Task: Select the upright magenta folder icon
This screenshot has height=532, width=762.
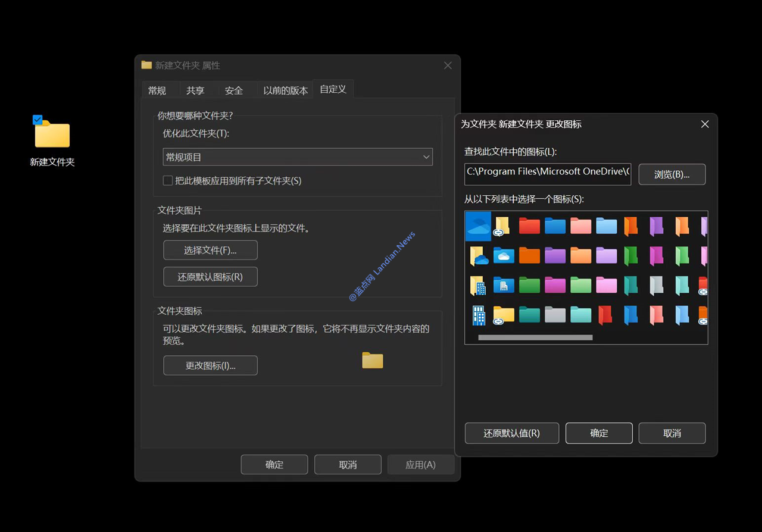Action: (x=657, y=256)
